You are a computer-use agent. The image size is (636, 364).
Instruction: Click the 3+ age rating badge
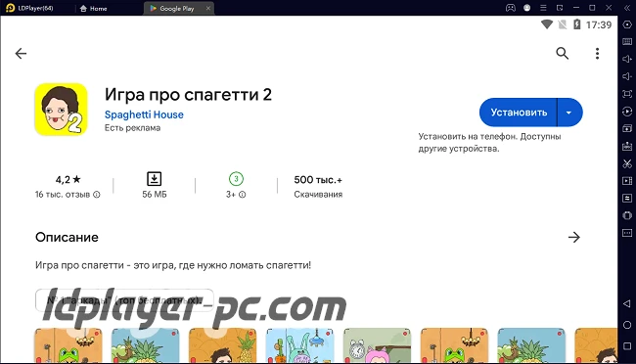coord(236,178)
